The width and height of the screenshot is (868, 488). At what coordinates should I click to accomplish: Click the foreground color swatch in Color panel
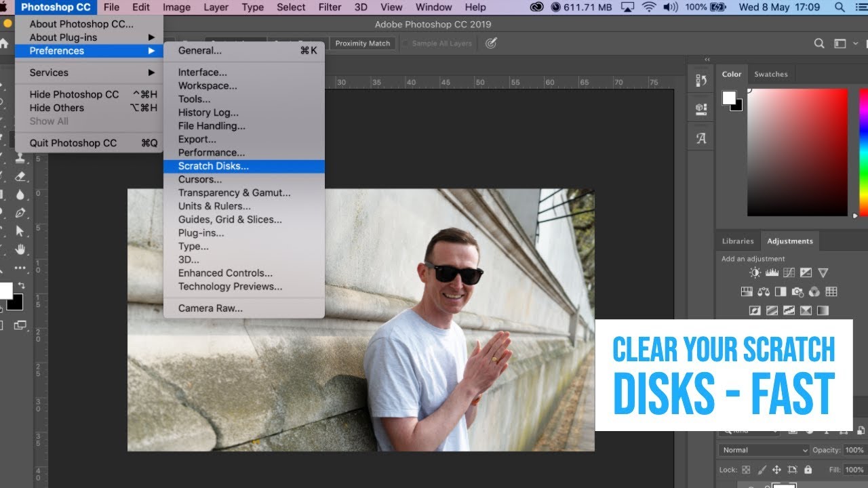pos(729,98)
